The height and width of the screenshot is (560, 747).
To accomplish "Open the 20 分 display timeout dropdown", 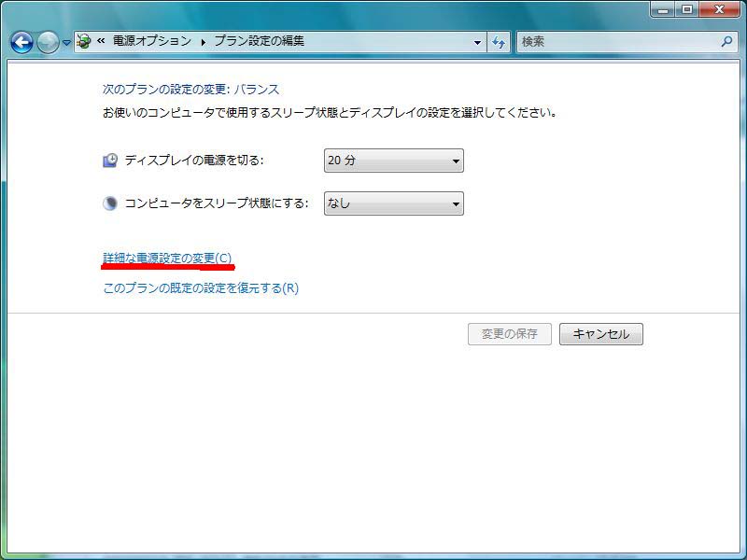I will click(x=393, y=161).
